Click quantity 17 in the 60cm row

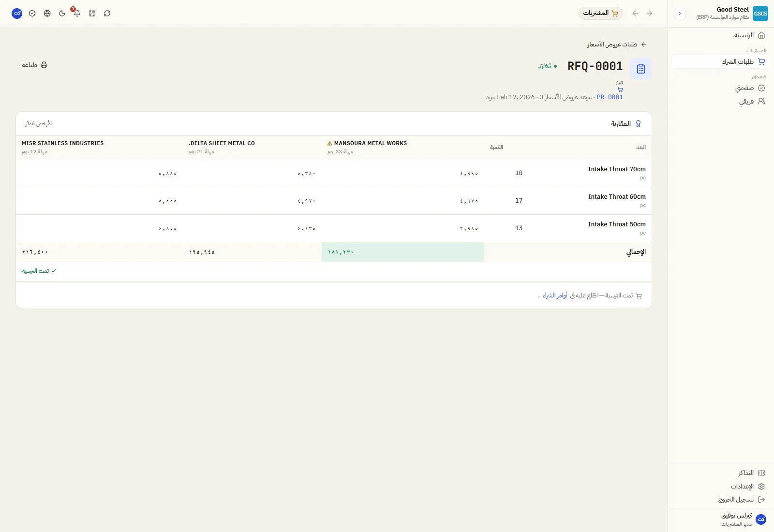519,201
